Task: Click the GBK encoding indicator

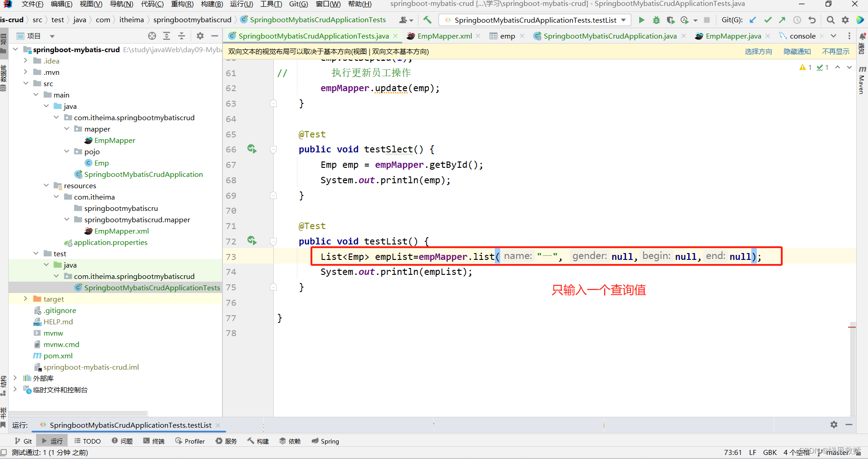Action: point(770,452)
